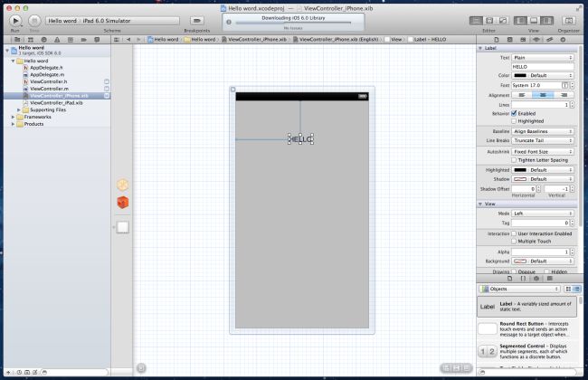Hide the Navigator pane view button
Viewport: 588px width, 380px height.
click(x=520, y=21)
